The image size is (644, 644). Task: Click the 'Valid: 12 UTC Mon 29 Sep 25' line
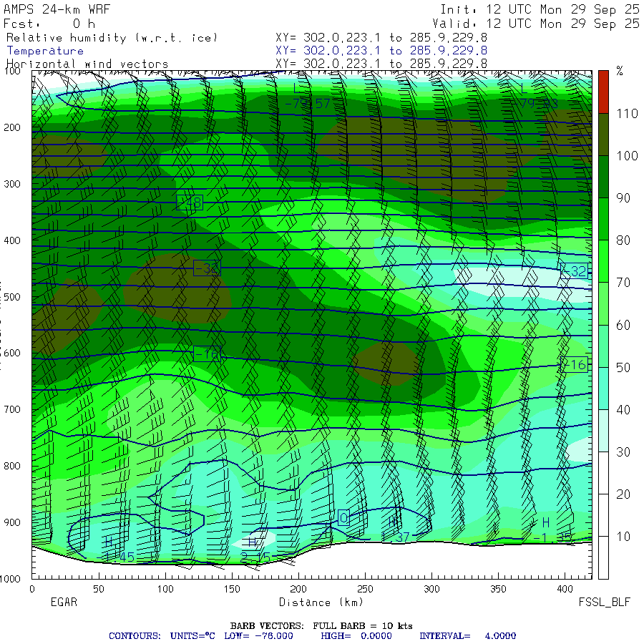coord(535,24)
